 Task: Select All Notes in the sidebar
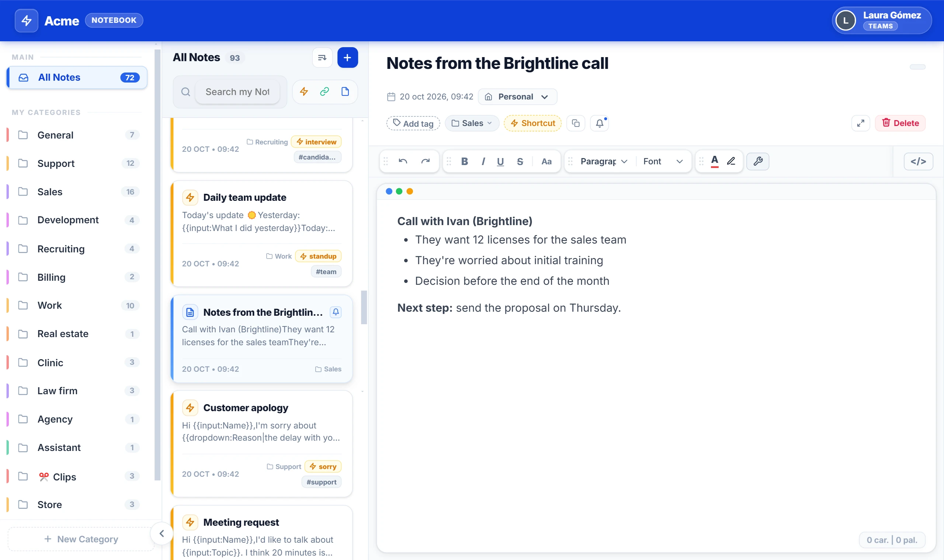point(77,77)
